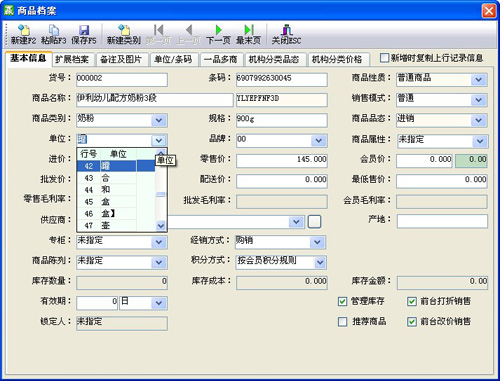Click the 有效期 number field
Viewport: 500px width, 381px height.
[x=97, y=303]
